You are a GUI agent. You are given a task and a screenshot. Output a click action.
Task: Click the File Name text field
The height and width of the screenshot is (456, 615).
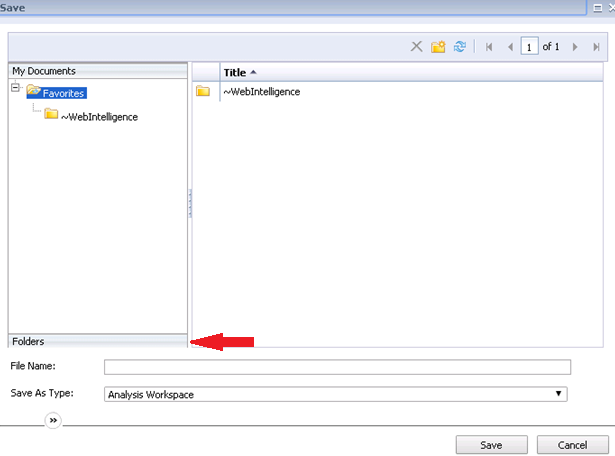(x=337, y=367)
